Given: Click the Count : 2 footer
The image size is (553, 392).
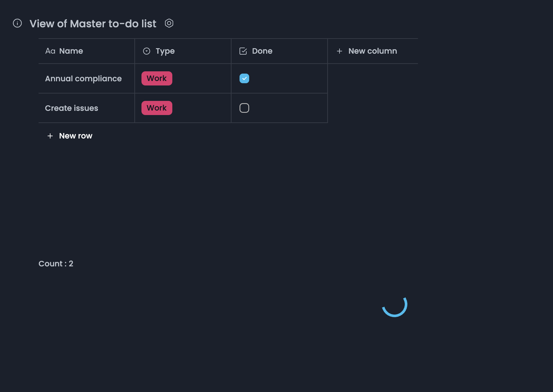Looking at the screenshot, I should tap(56, 264).
